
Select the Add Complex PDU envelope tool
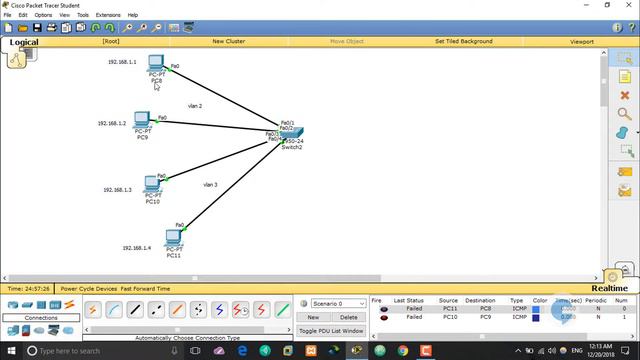(x=624, y=191)
